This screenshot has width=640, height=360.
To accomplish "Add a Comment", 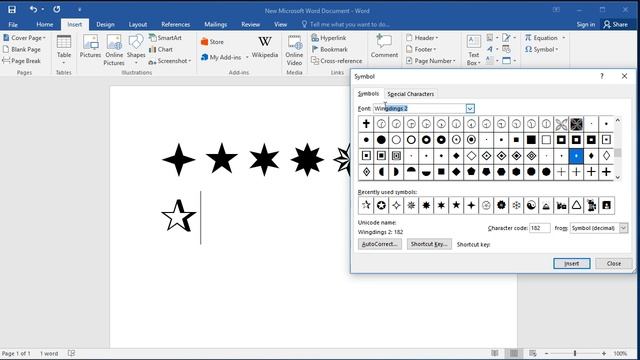I will pyautogui.click(x=384, y=47).
